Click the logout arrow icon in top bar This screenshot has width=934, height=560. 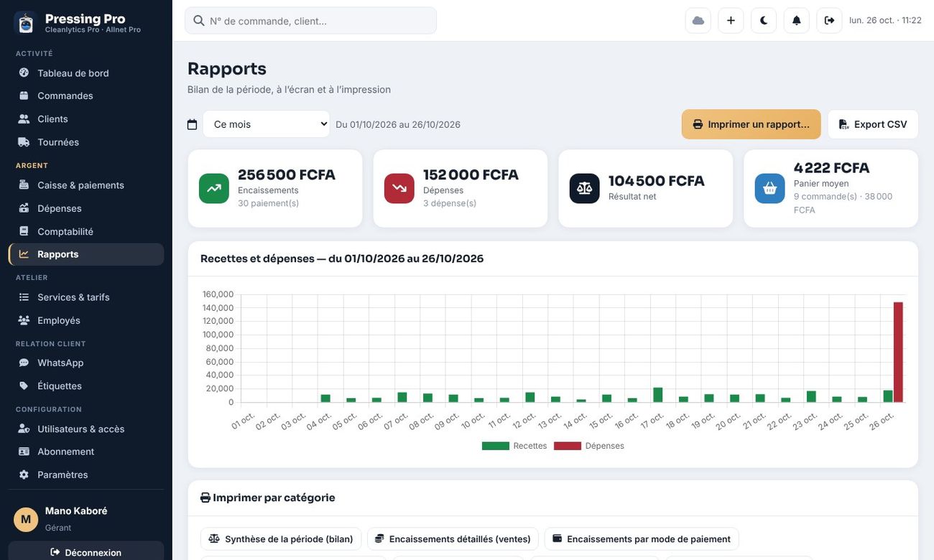point(829,20)
